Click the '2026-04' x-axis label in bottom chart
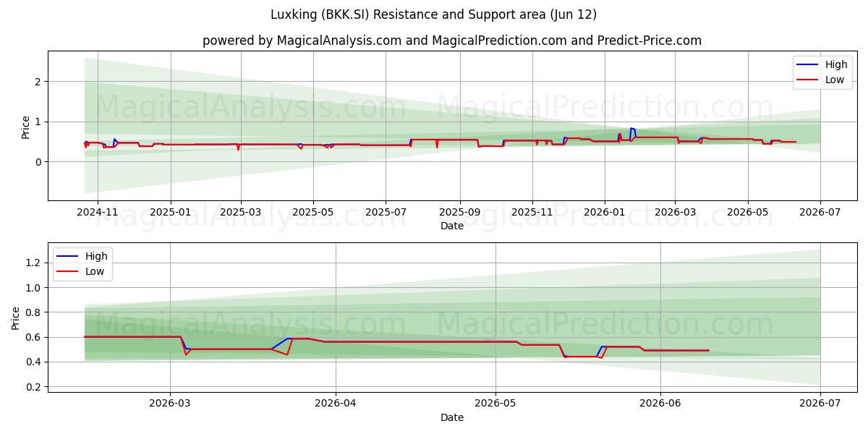The width and height of the screenshot is (868, 434). 336,404
